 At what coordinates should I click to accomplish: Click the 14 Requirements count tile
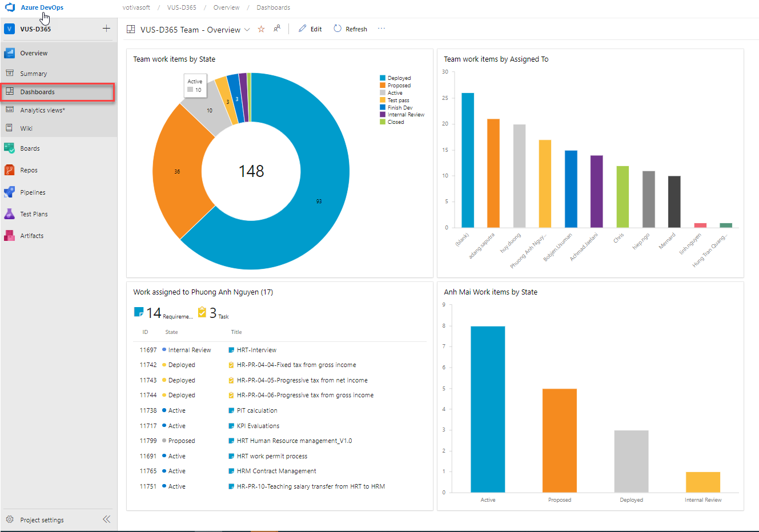[163, 313]
